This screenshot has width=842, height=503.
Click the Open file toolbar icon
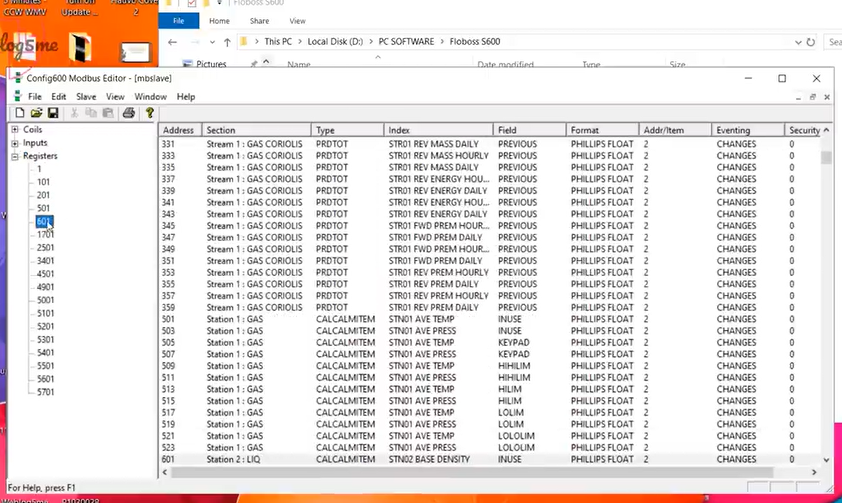pos(36,113)
